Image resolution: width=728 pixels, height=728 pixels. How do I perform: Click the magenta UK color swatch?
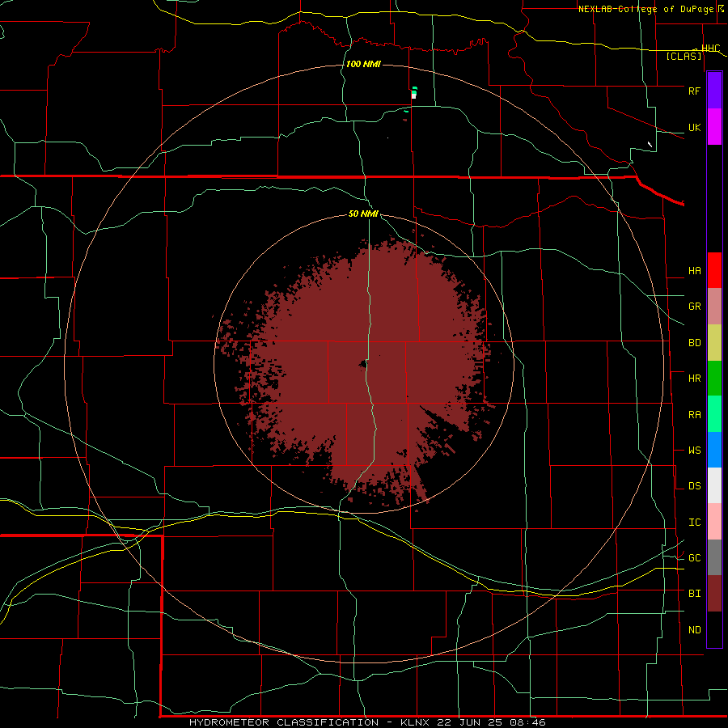[x=714, y=127]
